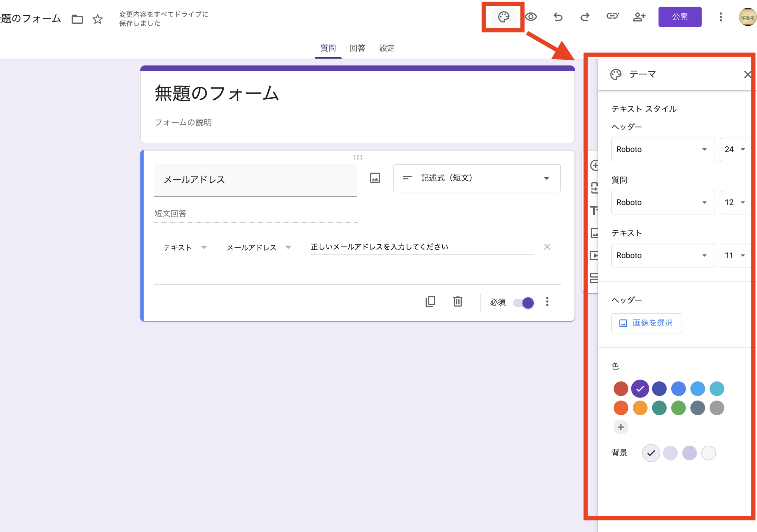Click the preview eye icon
757x532 pixels.
tap(531, 17)
